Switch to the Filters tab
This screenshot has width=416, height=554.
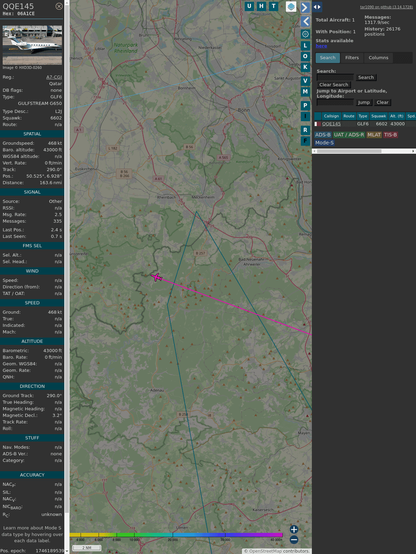[x=352, y=58]
